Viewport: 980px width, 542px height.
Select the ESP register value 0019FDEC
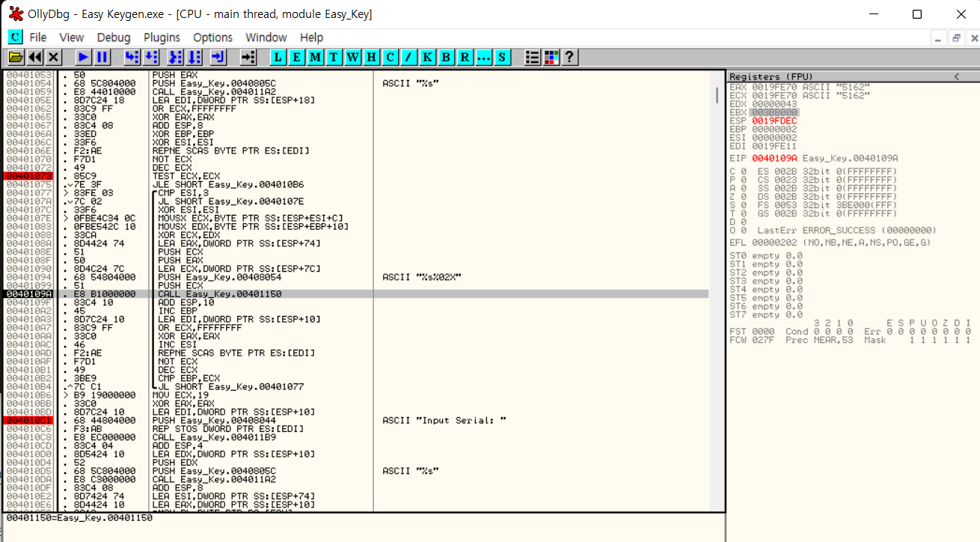pyautogui.click(x=774, y=121)
